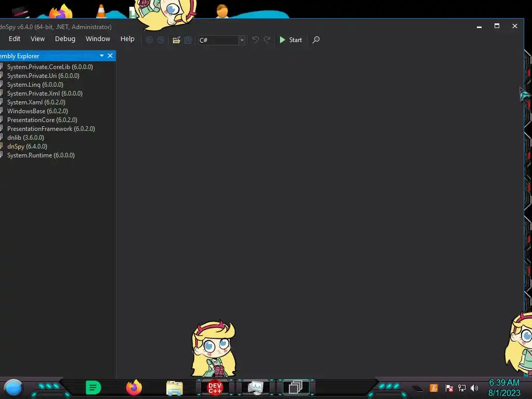Open File Explorer from the taskbar
Viewport: 532px width, 399px height.
(175, 388)
